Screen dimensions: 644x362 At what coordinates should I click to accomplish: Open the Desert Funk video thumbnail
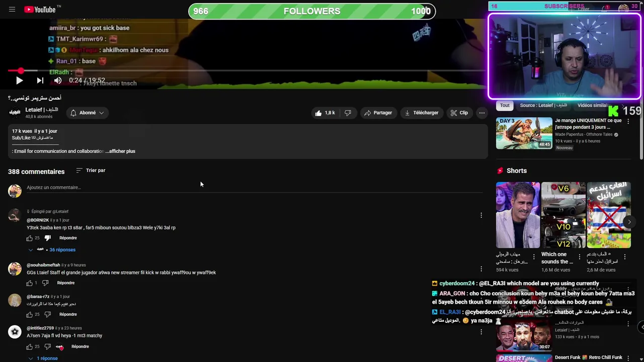(524, 358)
